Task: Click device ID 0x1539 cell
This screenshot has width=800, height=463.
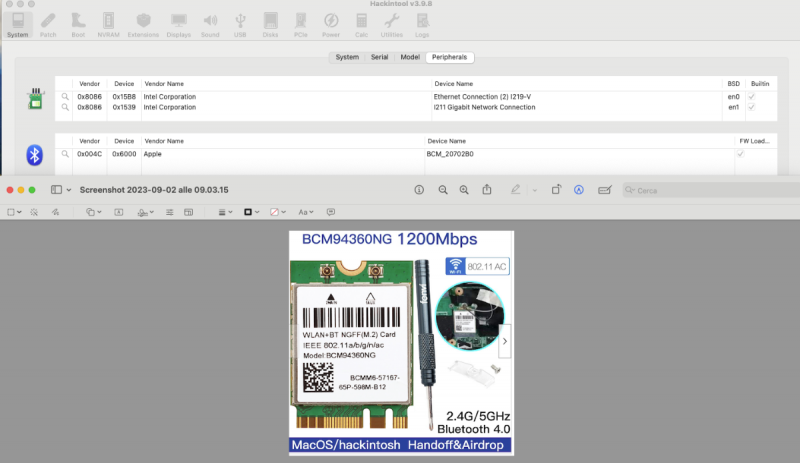Action: tap(124, 107)
